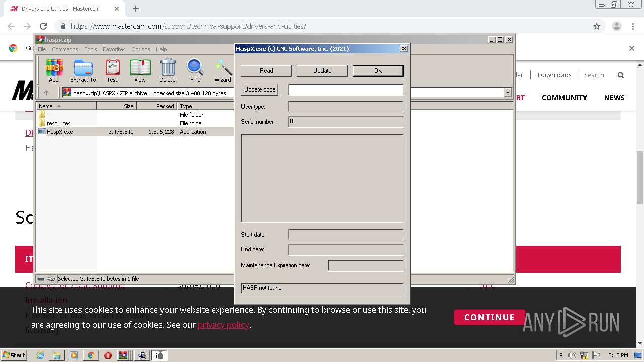This screenshot has width=644, height=362.
Task: Open NEWS in Mastercam navigation
Action: click(614, 98)
